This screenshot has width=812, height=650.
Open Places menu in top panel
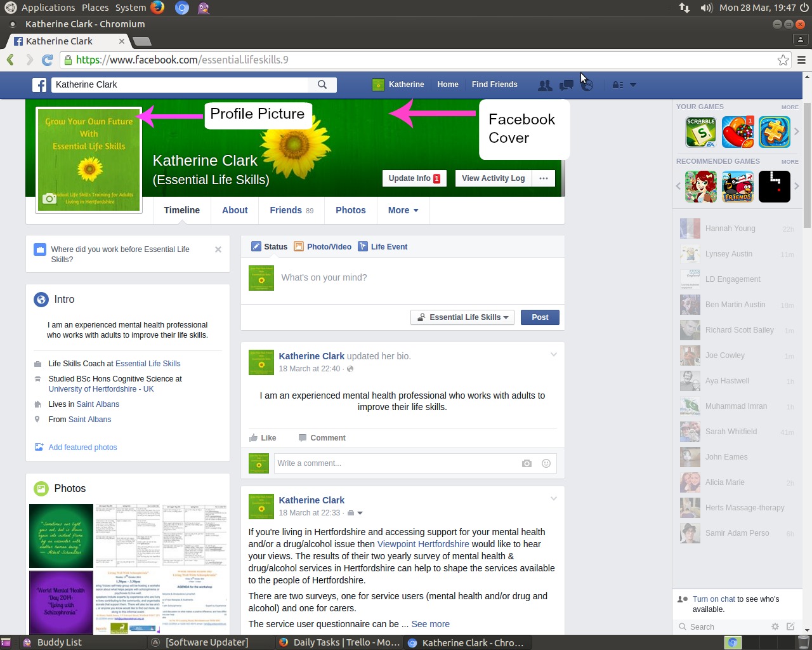[95, 8]
